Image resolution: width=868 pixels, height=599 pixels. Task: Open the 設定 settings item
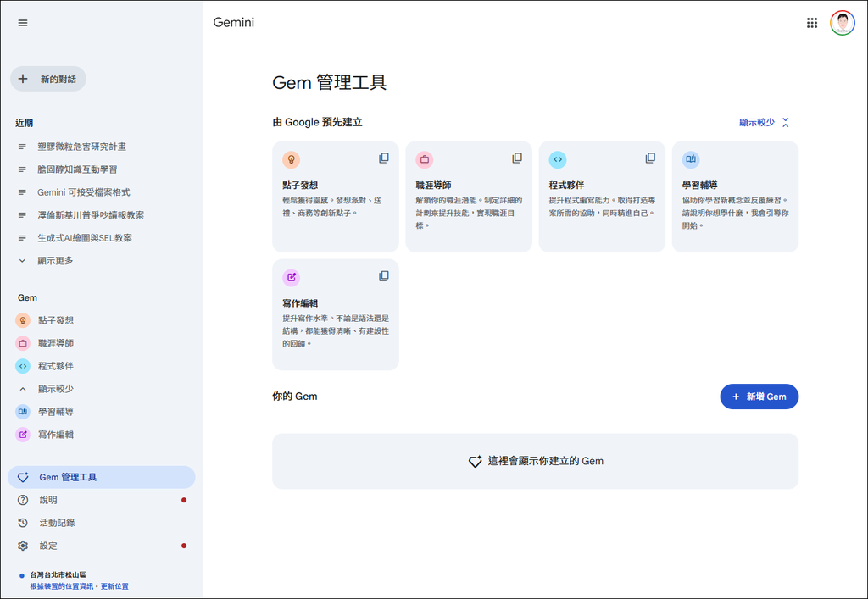(102, 546)
